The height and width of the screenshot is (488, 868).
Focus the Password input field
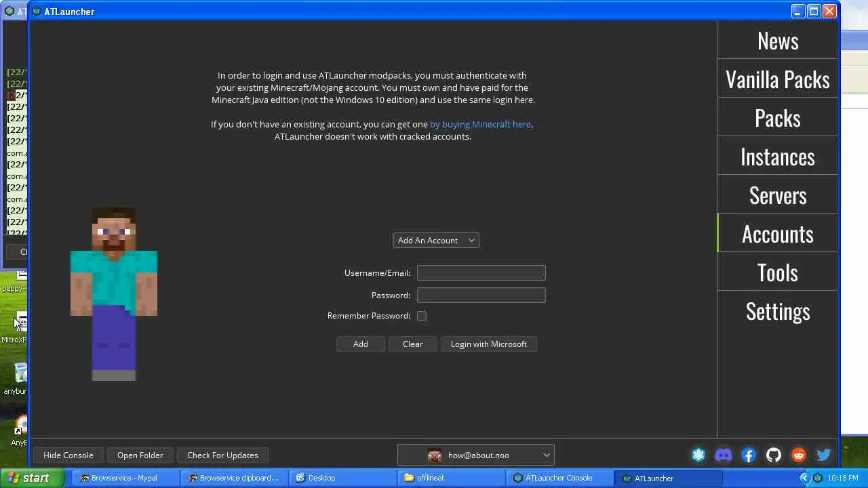coord(481,296)
